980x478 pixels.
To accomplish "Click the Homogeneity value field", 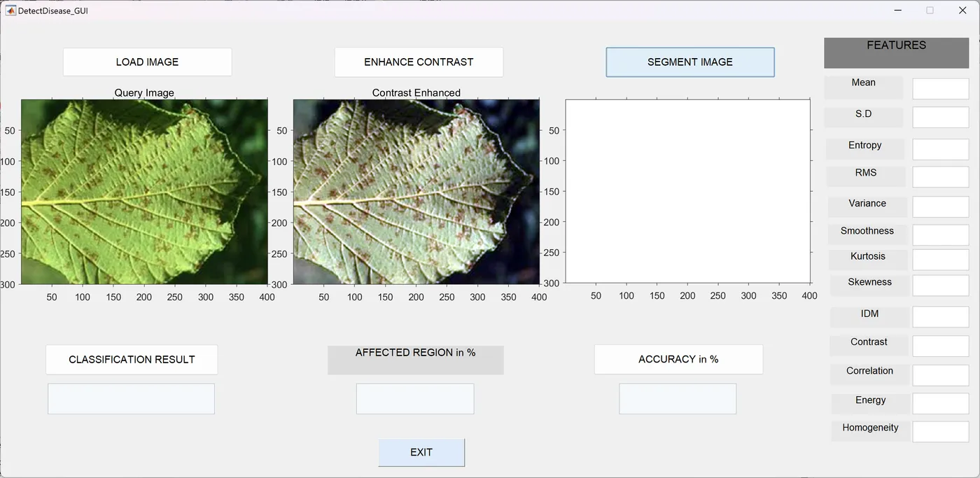I will [941, 431].
